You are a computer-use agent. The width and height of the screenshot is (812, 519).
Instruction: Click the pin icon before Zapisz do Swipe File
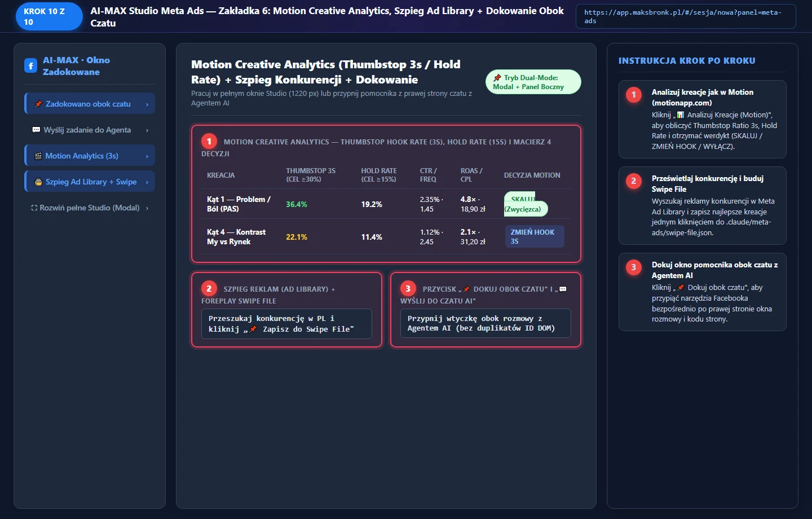[253, 329]
